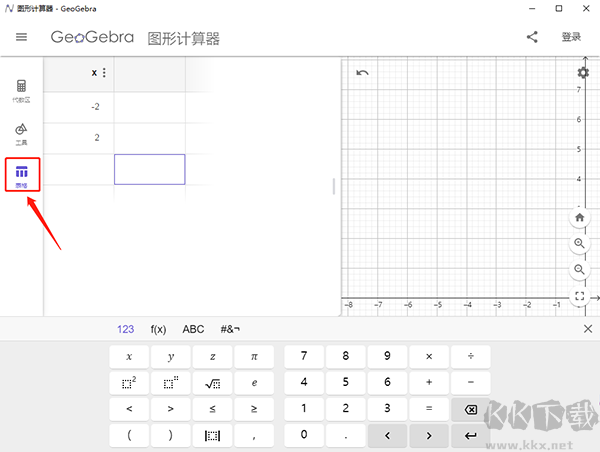Switch keyboard to f(x) tab
This screenshot has width=600, height=452.
[x=158, y=329]
